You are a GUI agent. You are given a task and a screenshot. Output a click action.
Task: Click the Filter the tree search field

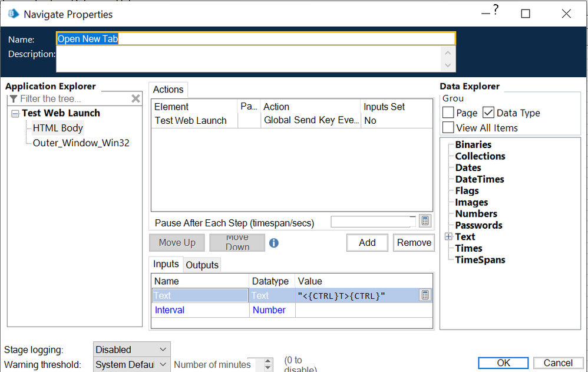(74, 98)
